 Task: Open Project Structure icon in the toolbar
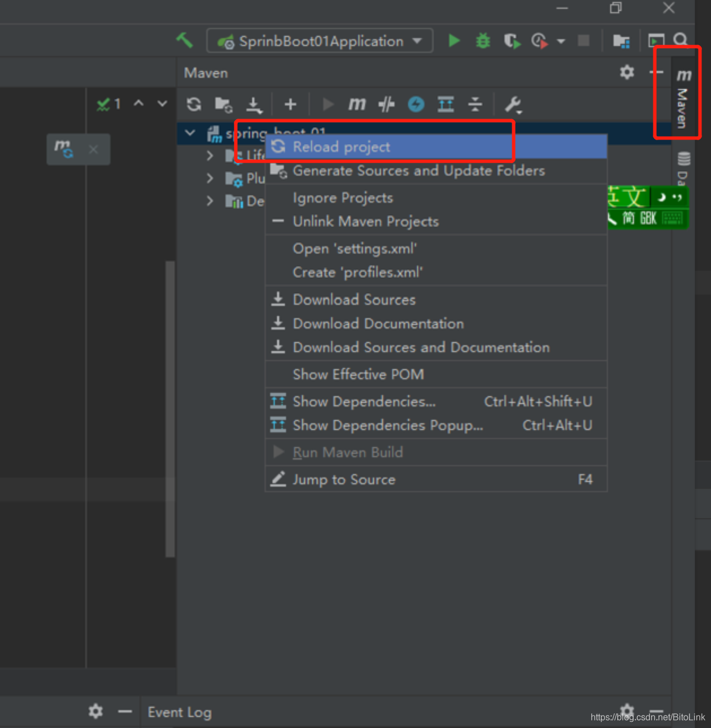621,41
